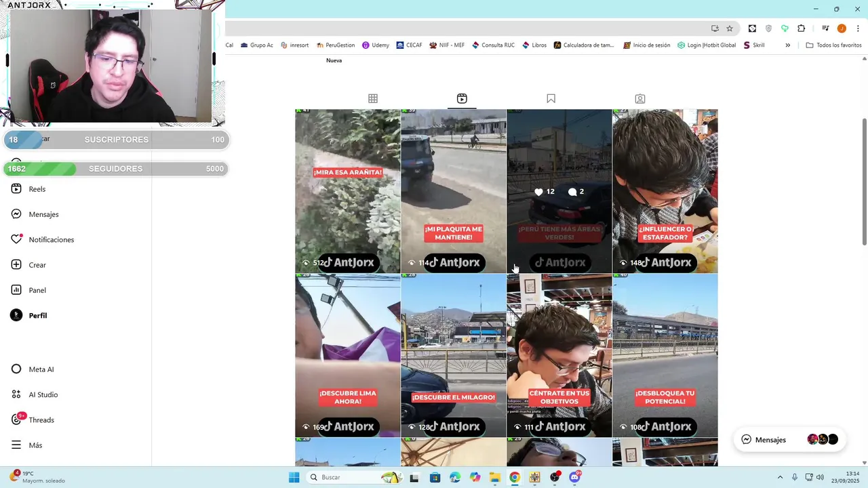Open the '¡MIRA ESA ARAÑITA!' reel
Viewport: 868px width, 488px height.
348,191
